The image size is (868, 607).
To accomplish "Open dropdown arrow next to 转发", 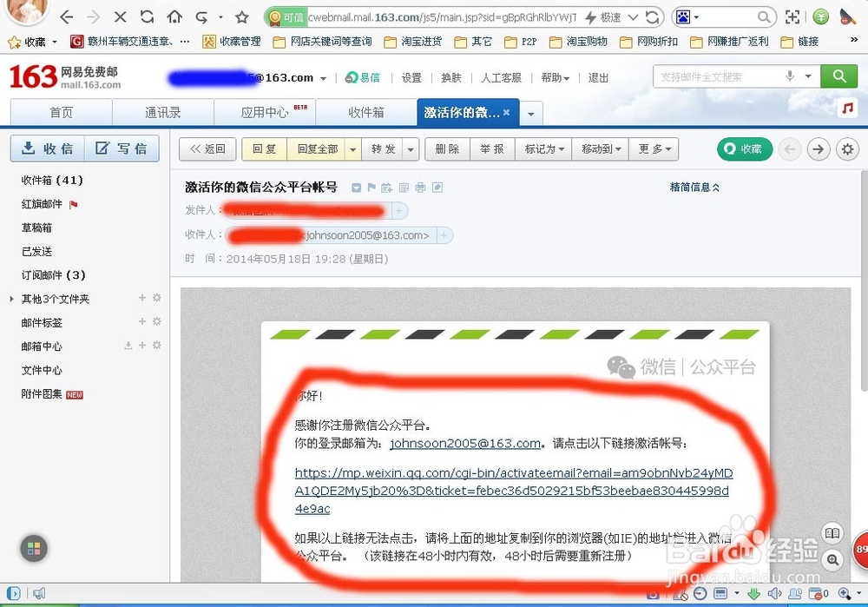I will 411,149.
